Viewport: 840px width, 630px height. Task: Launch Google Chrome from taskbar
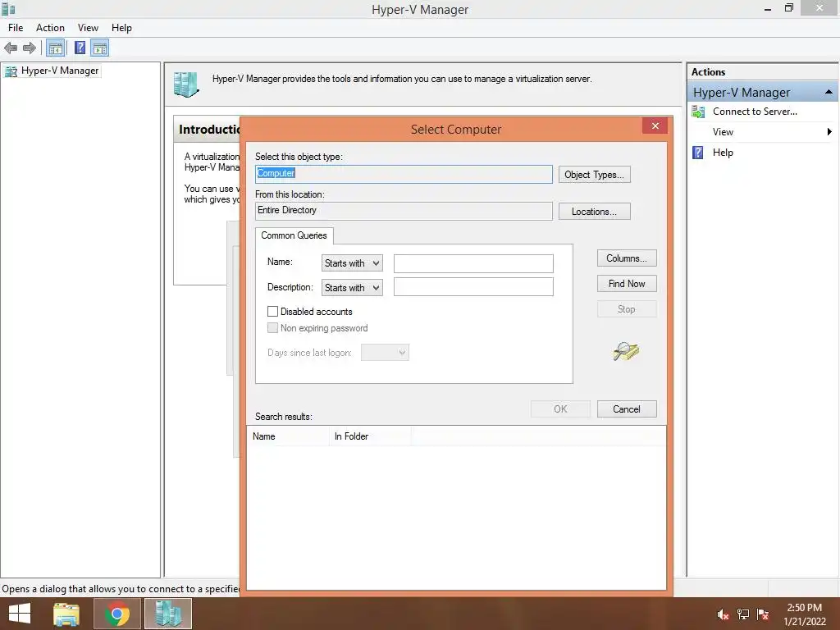pos(116,614)
